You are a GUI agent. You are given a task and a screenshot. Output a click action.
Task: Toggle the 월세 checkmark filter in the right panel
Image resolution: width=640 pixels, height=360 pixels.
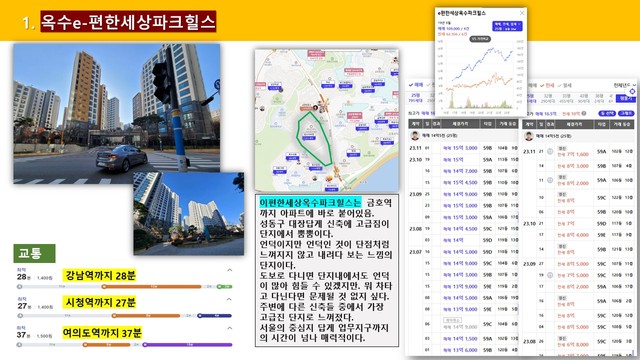564,85
